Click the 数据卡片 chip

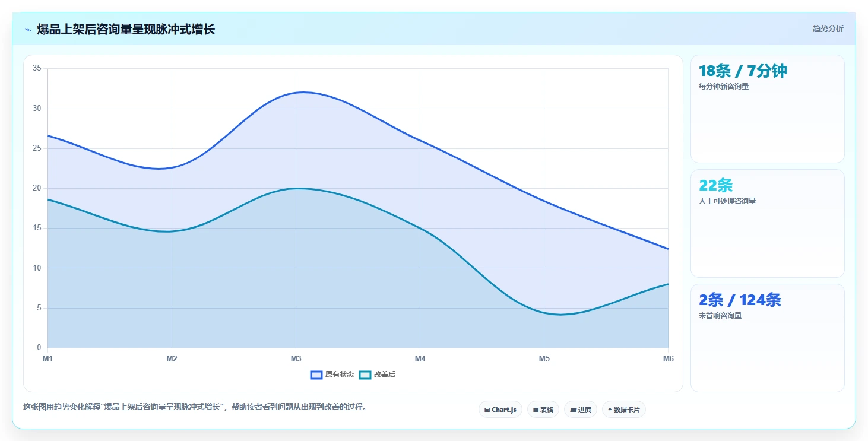click(x=624, y=410)
